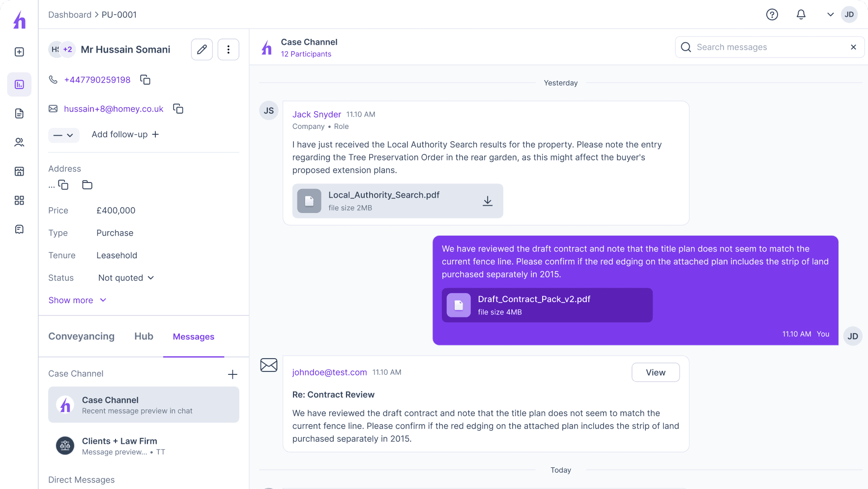Screen dimensions: 868x489
Task: Open the three-dot more options menu
Action: point(229,50)
